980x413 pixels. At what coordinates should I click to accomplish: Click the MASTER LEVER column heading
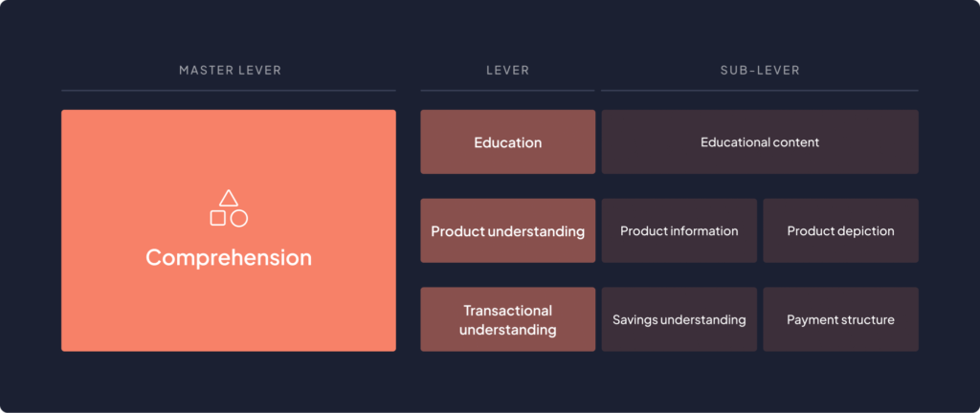[230, 71]
